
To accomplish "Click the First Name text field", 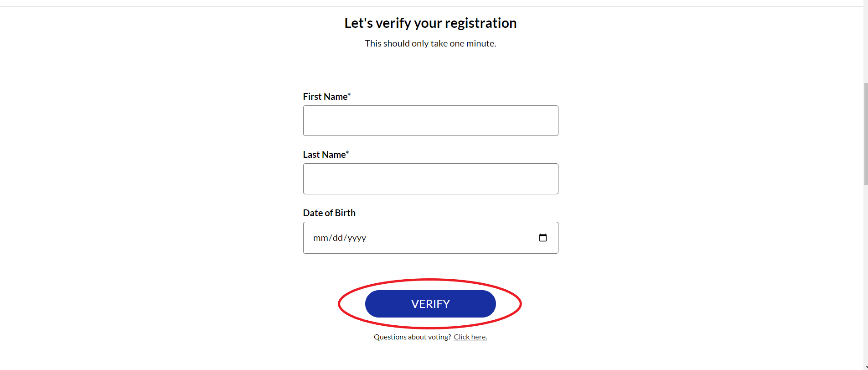I will click(430, 120).
